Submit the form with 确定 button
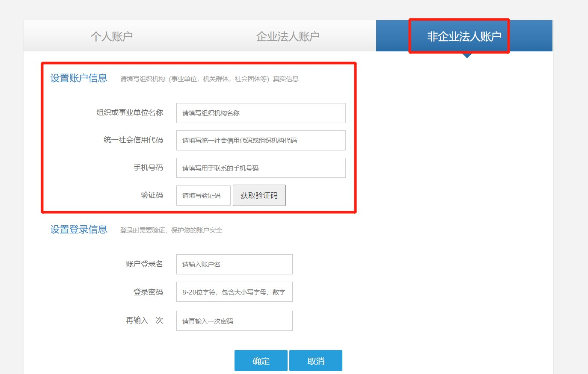Image resolution: width=588 pixels, height=374 pixels. (261, 361)
